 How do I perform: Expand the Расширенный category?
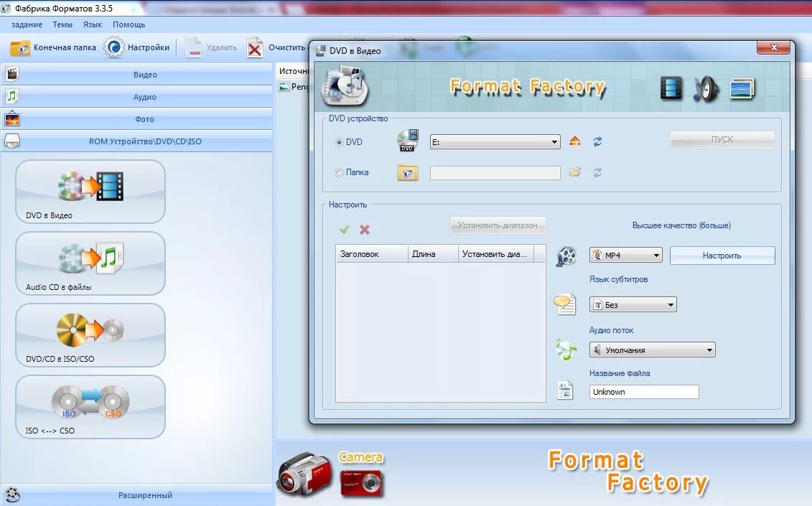pyautogui.click(x=136, y=495)
